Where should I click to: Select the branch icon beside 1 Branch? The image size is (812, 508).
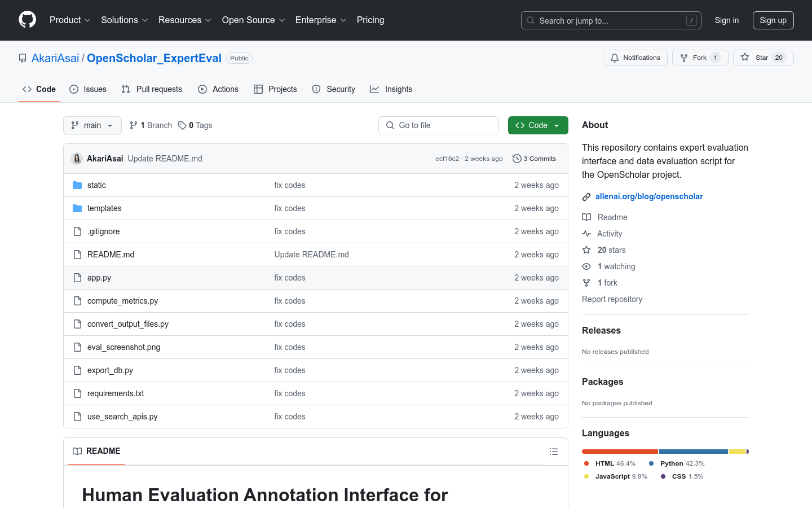coord(133,125)
